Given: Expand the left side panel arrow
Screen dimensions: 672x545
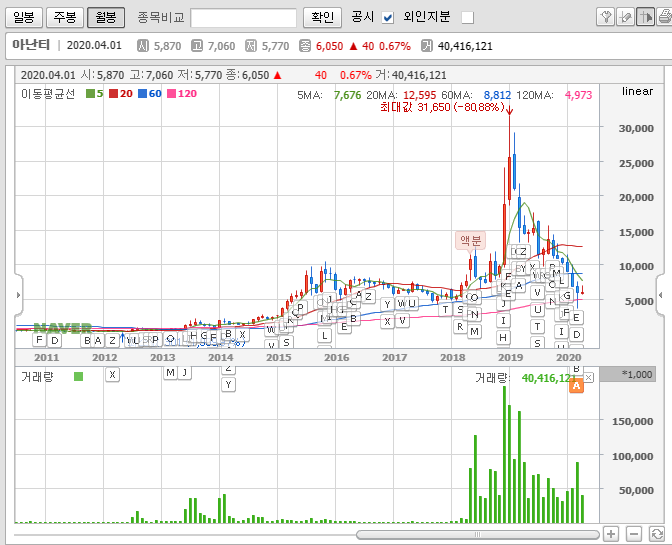Looking at the screenshot, I should pos(18,295).
